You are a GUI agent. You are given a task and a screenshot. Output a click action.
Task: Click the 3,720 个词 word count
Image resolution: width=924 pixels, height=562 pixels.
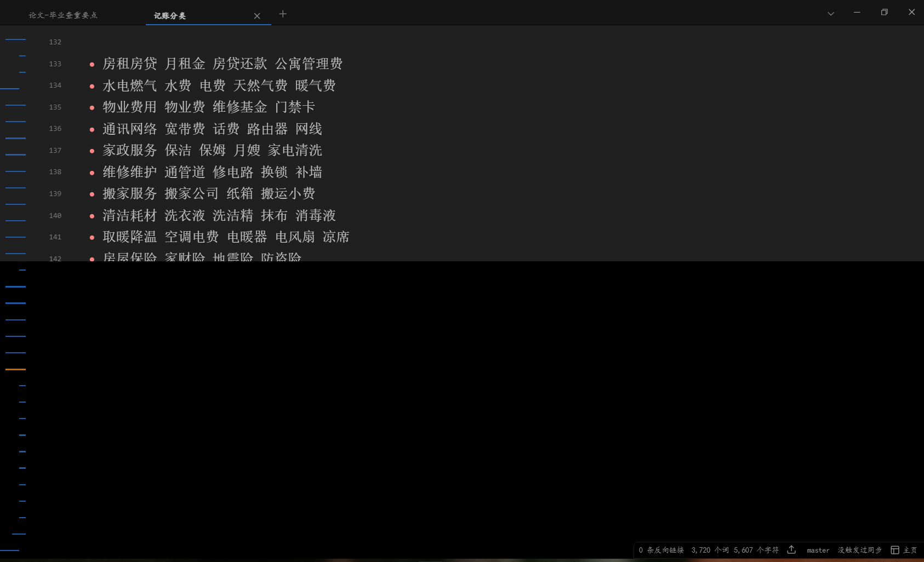[710, 550]
